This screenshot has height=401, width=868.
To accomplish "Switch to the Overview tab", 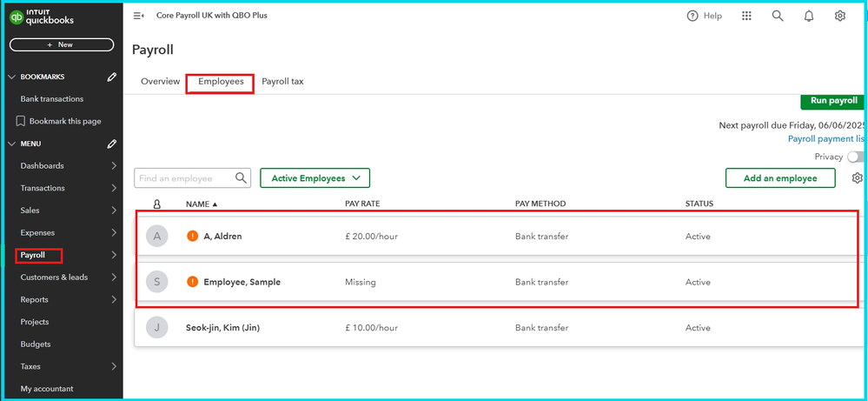I will (x=160, y=82).
